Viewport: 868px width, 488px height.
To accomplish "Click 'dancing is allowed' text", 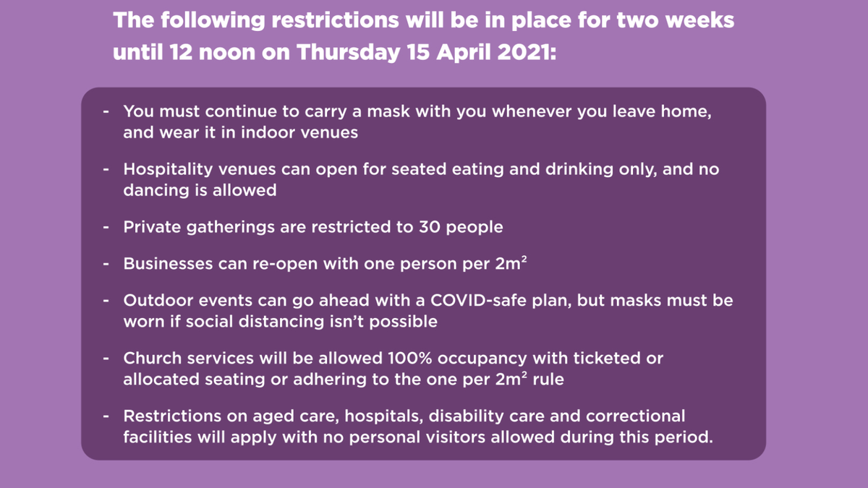I will pyautogui.click(x=200, y=190).
